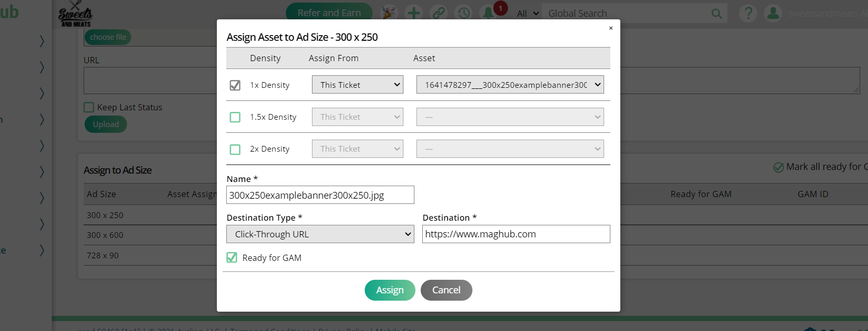Click the green Assign button

[x=390, y=290]
